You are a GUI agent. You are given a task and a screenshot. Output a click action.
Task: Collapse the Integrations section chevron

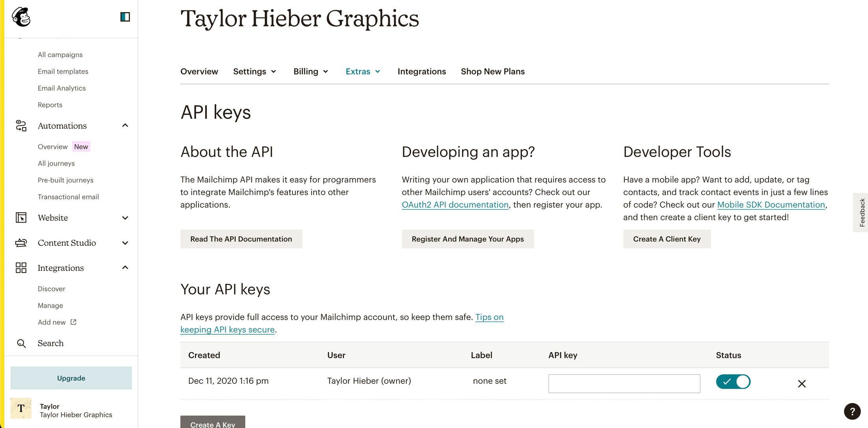(125, 268)
